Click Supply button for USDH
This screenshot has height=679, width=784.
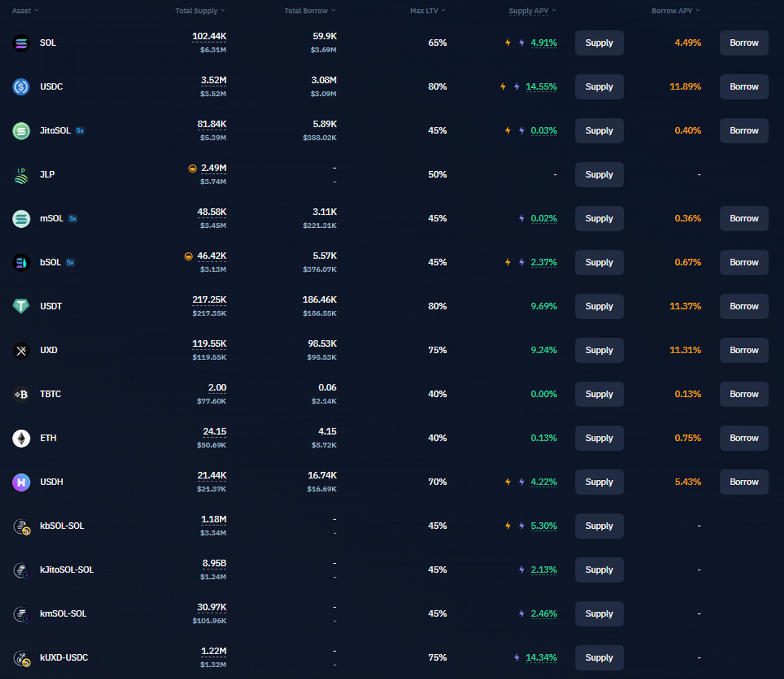(599, 482)
